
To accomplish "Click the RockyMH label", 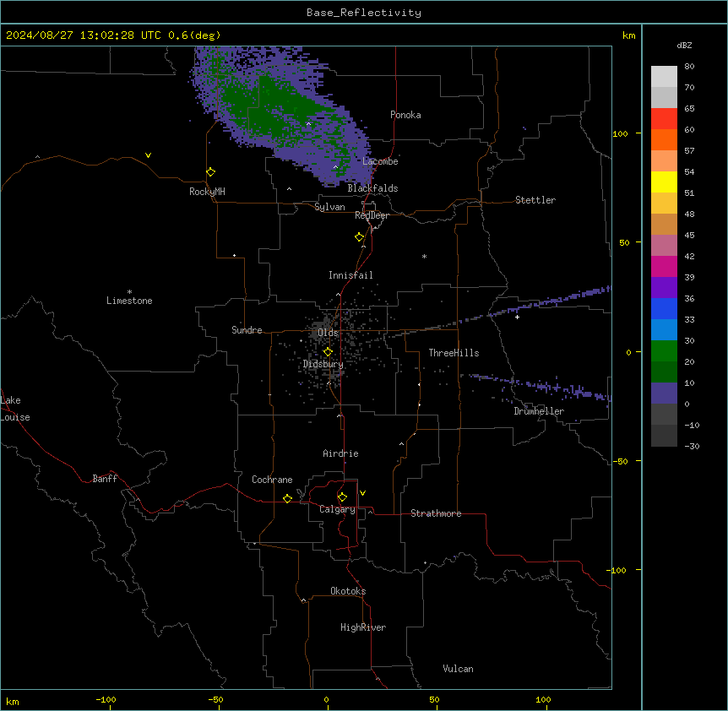I will [207, 192].
